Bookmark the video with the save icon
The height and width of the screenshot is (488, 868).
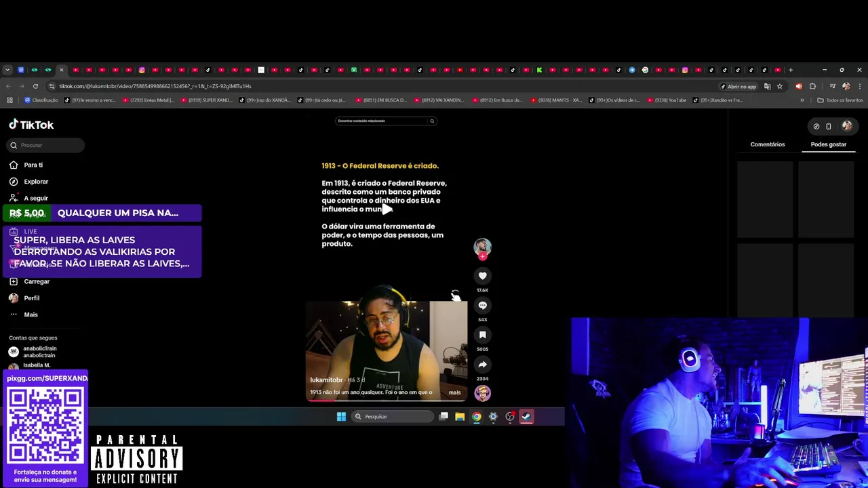(482, 335)
